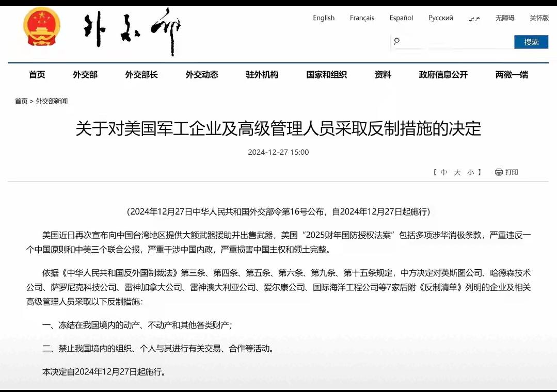557x392 pixels.
Task: Click measure 二、禁止我国境内的组织
Action: pyautogui.click(x=159, y=348)
